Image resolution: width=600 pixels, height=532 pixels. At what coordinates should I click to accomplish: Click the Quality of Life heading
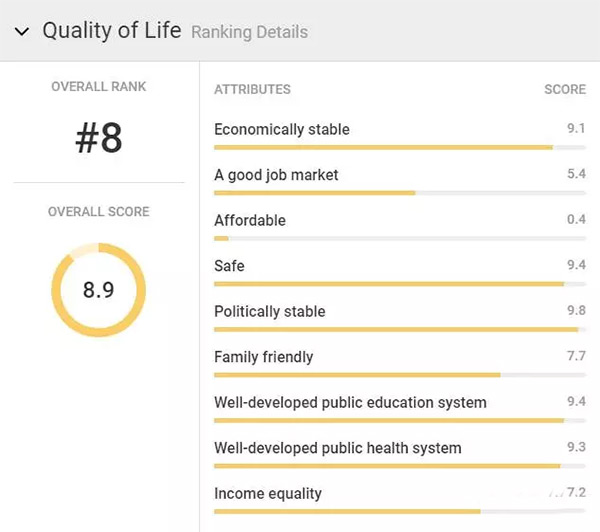click(111, 31)
